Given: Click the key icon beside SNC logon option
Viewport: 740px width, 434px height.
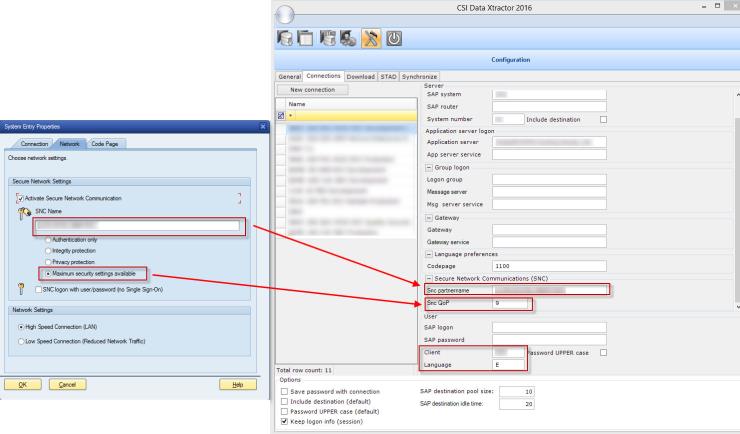Looking at the screenshot, I should (x=21, y=288).
